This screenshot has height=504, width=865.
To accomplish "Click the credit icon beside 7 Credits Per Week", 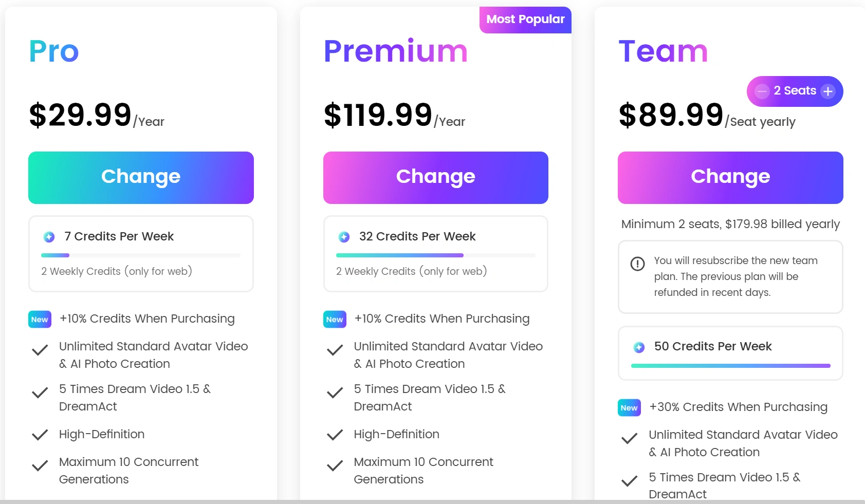I will tap(49, 237).
